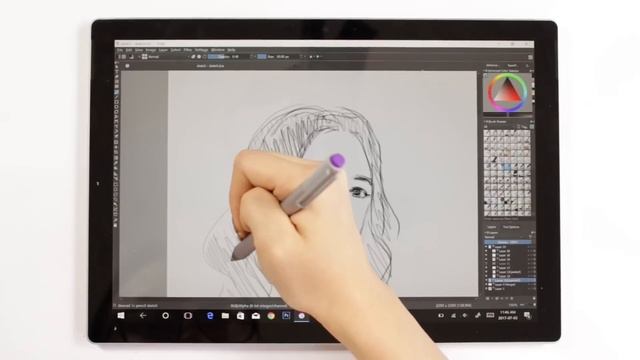Click the layer opacity slider in the Layers docker

coord(508,242)
